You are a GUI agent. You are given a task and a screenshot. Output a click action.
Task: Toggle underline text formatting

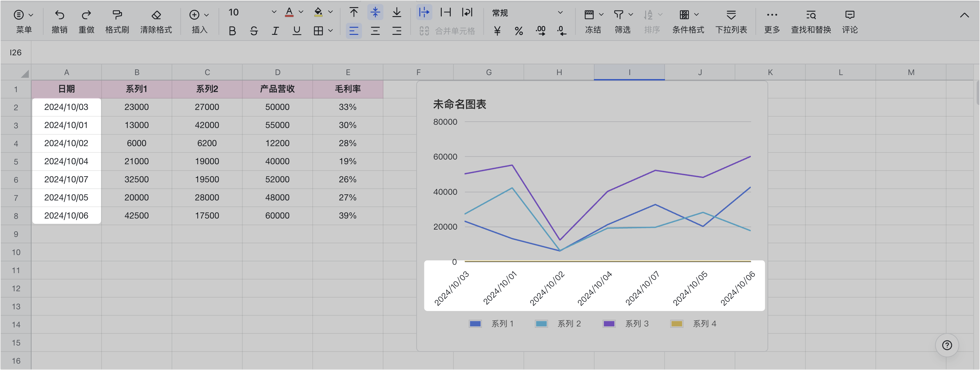(297, 31)
